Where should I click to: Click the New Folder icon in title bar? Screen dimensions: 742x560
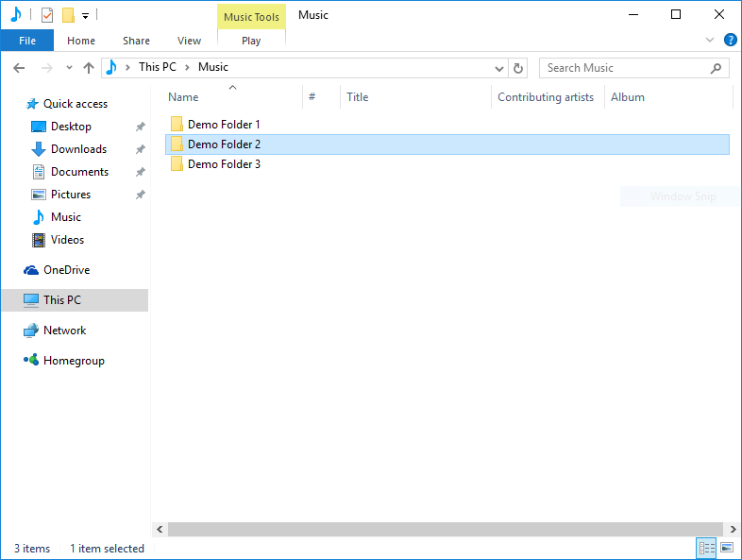click(x=68, y=15)
